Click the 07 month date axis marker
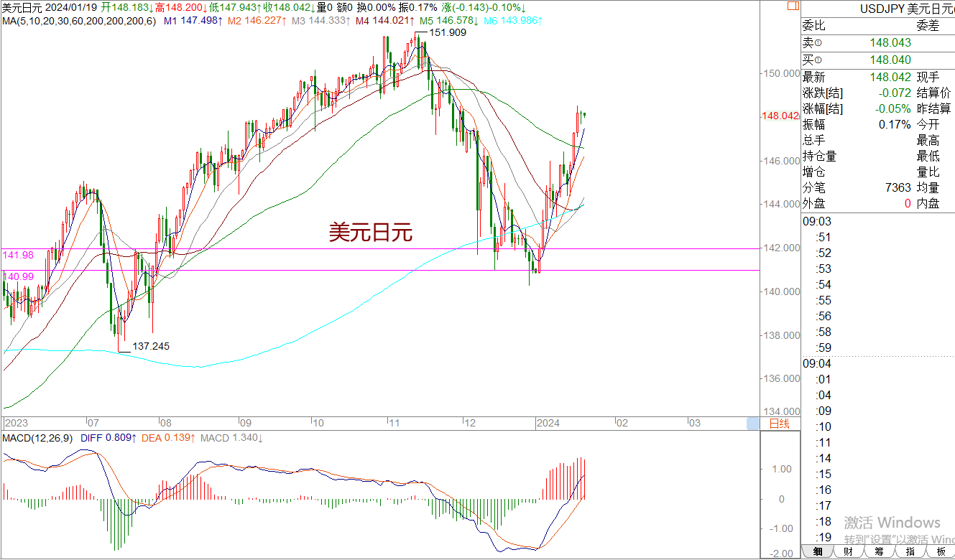Image resolution: width=955 pixels, height=560 pixels. (93, 423)
